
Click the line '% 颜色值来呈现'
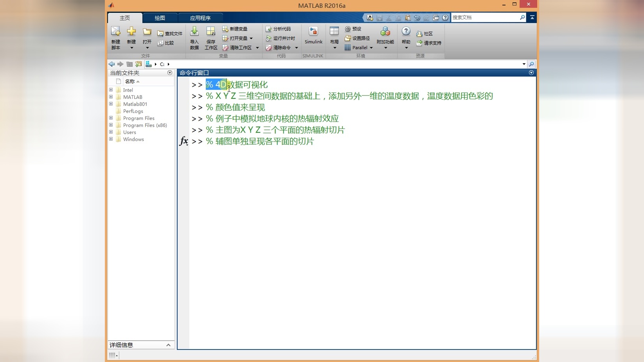click(236, 108)
